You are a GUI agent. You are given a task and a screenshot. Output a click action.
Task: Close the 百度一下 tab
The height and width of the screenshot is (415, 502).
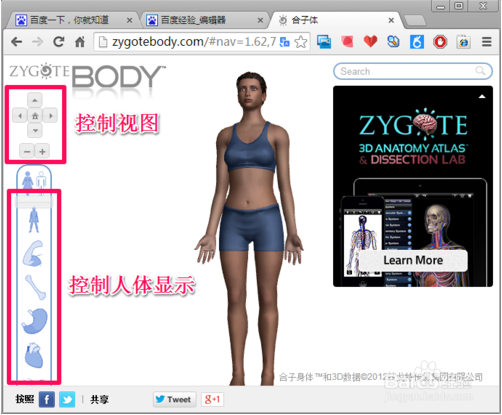(129, 21)
